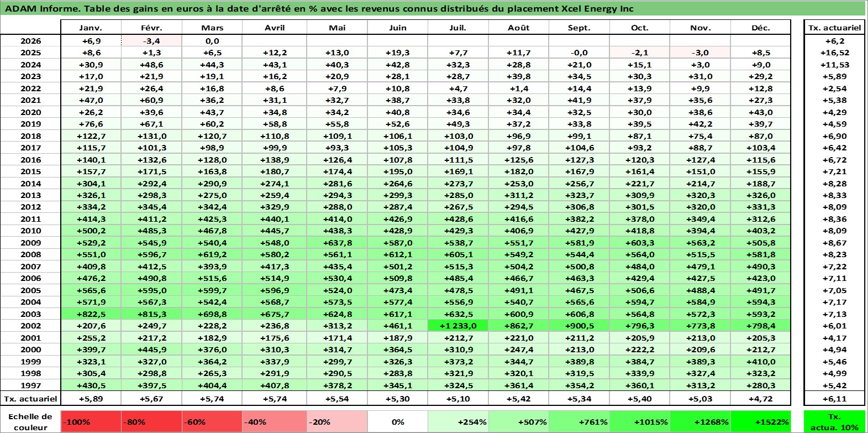Select the +48,6 cell for Févr. 2024
Screen dimensions: 868x433
coord(151,65)
